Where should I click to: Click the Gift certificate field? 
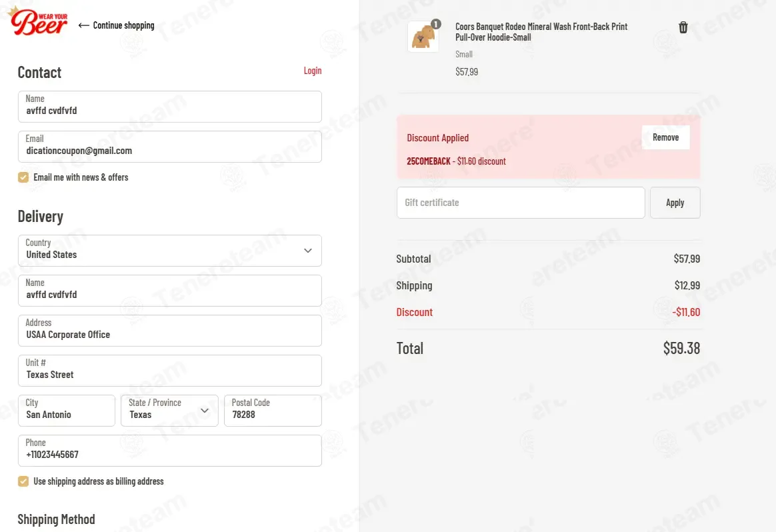[521, 203]
